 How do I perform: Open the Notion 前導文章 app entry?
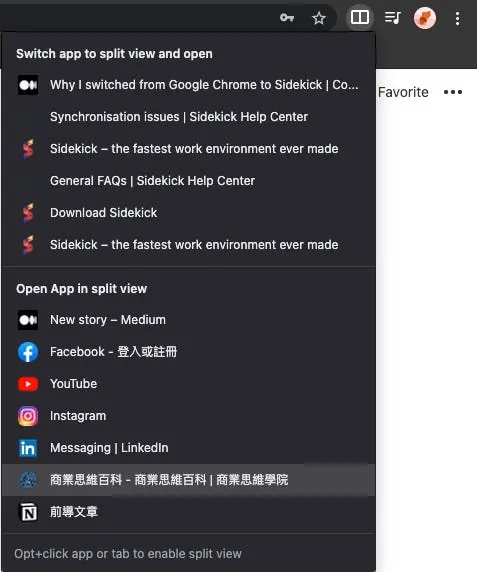pos(189,512)
